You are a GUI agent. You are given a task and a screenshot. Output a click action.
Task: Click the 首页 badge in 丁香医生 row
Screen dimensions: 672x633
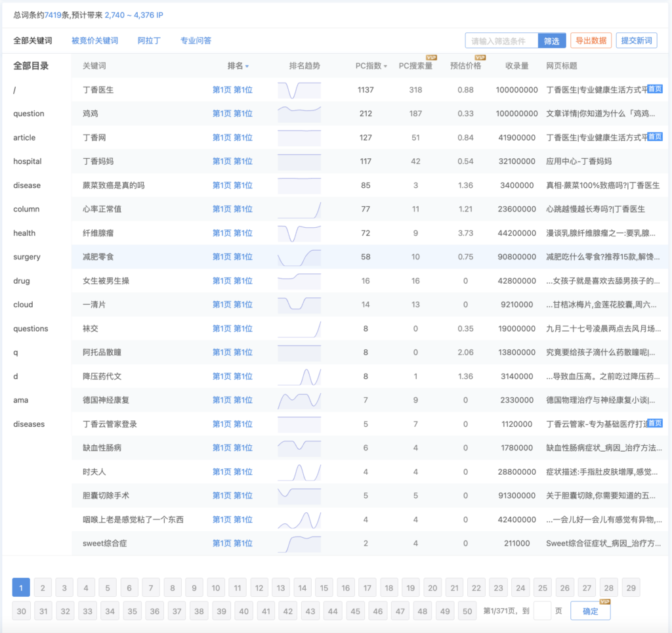pyautogui.click(x=655, y=89)
